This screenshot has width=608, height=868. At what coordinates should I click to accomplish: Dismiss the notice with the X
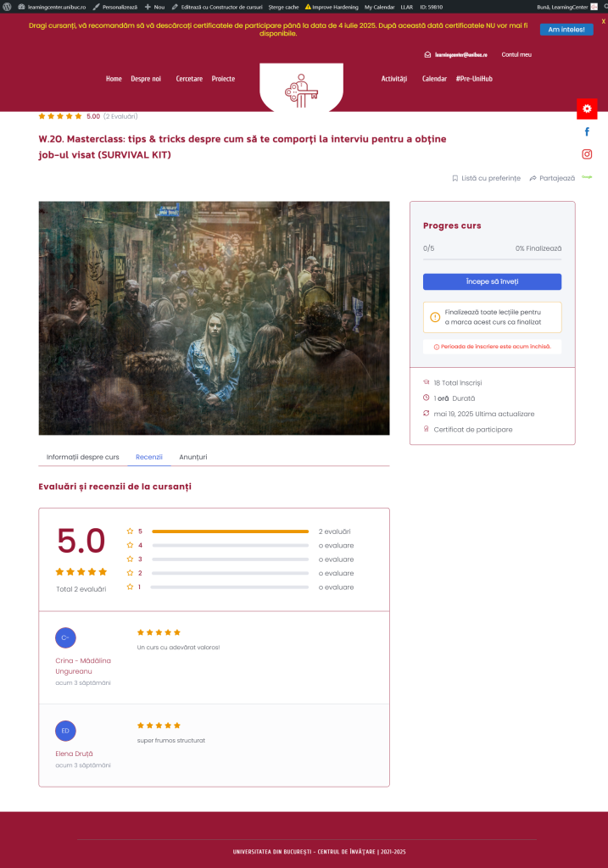click(603, 21)
